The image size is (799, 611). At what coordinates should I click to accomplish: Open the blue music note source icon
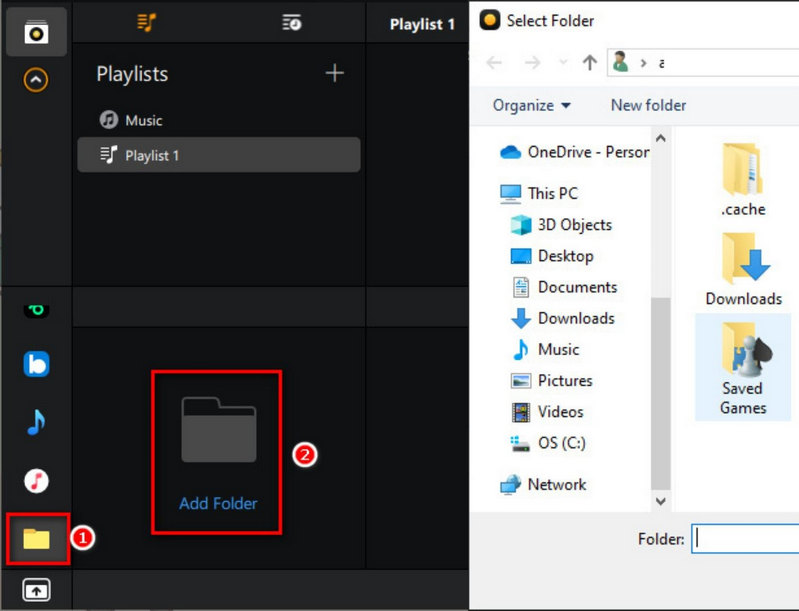36,422
